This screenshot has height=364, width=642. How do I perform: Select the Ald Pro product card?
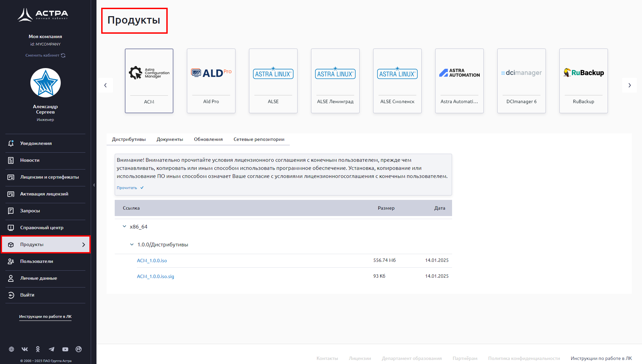[211, 81]
